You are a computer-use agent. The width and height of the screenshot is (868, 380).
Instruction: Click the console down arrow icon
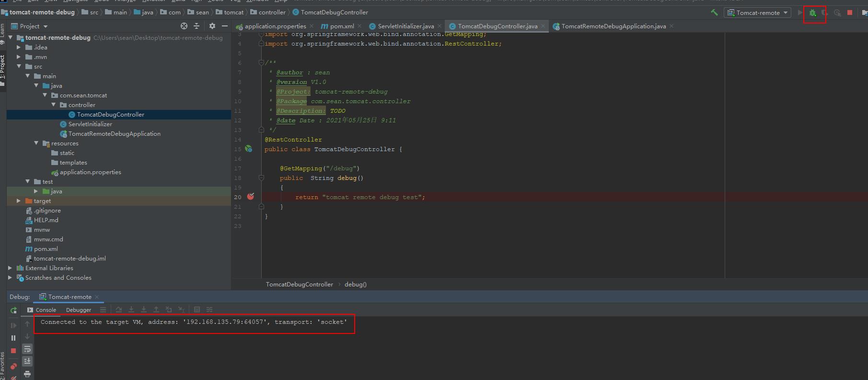click(x=27, y=336)
